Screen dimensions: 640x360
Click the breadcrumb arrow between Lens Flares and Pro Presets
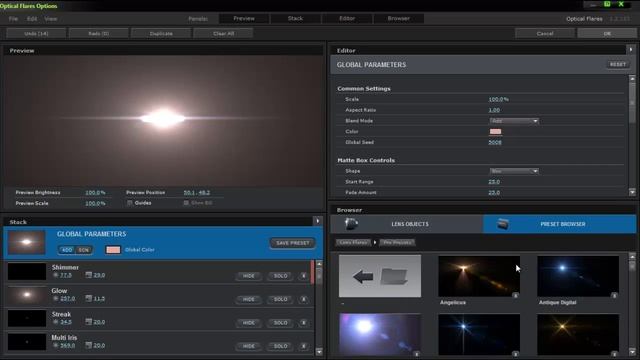[x=375, y=242]
